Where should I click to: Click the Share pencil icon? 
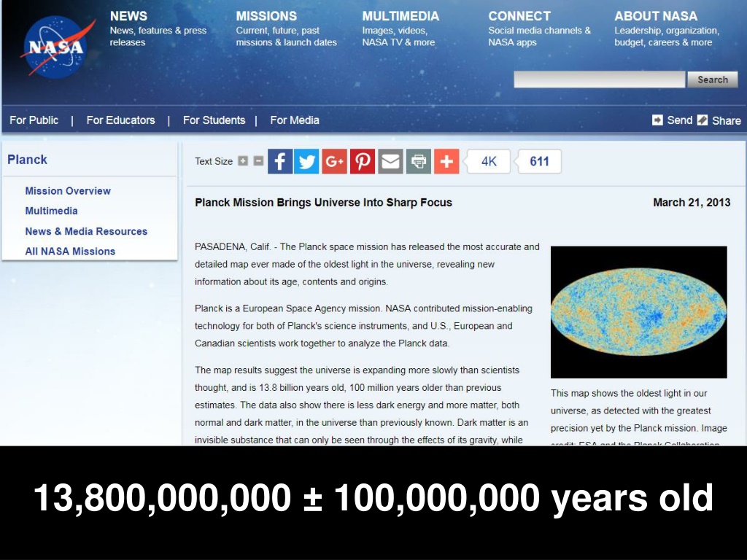pos(703,120)
